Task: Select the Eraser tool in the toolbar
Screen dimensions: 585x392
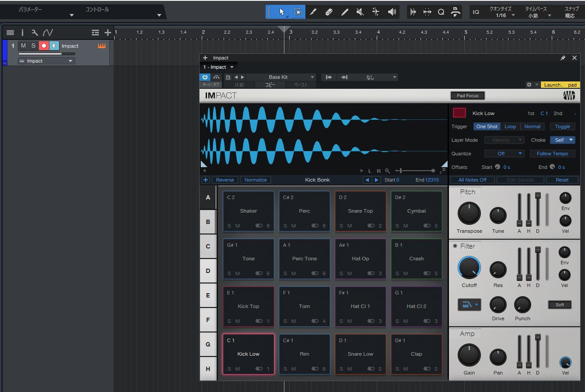Action: pyautogui.click(x=329, y=12)
